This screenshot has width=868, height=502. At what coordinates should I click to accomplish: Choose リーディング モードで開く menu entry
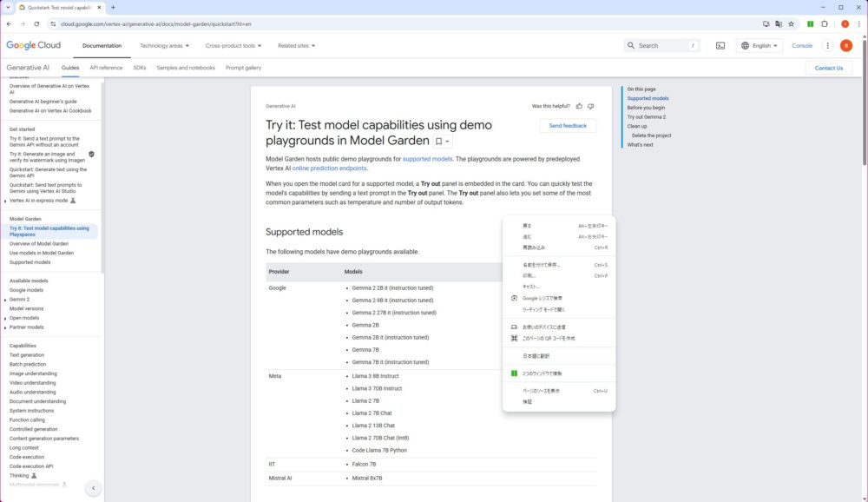(559, 310)
